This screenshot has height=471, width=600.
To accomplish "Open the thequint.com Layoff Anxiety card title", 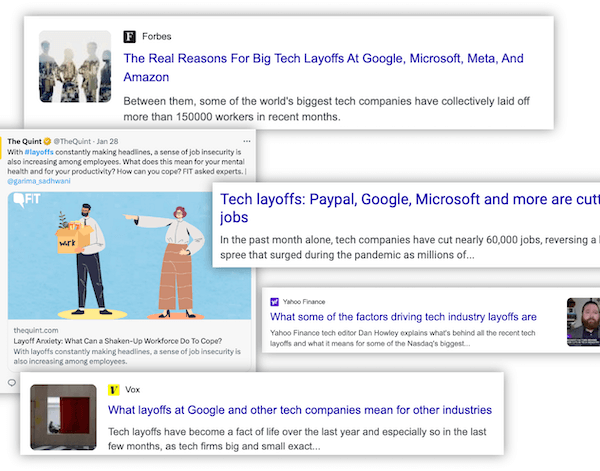I will pos(117,340).
